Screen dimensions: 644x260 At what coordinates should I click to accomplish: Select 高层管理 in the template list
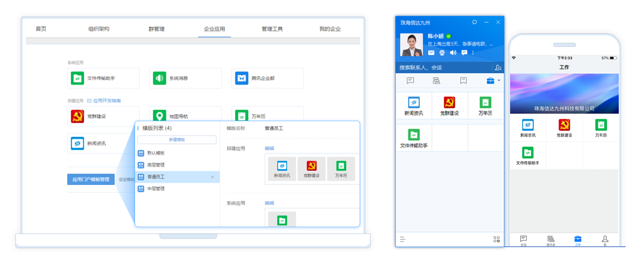click(x=156, y=165)
